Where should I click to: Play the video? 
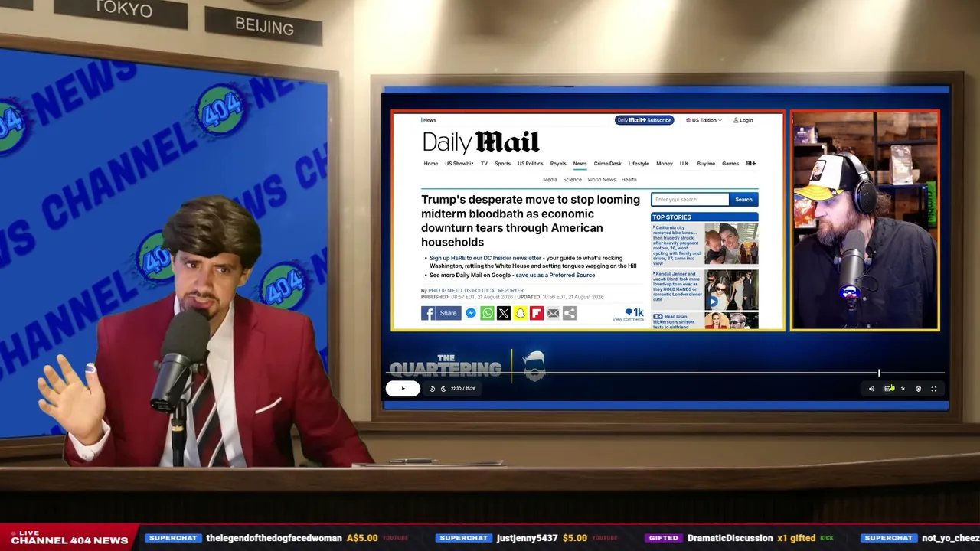(403, 388)
